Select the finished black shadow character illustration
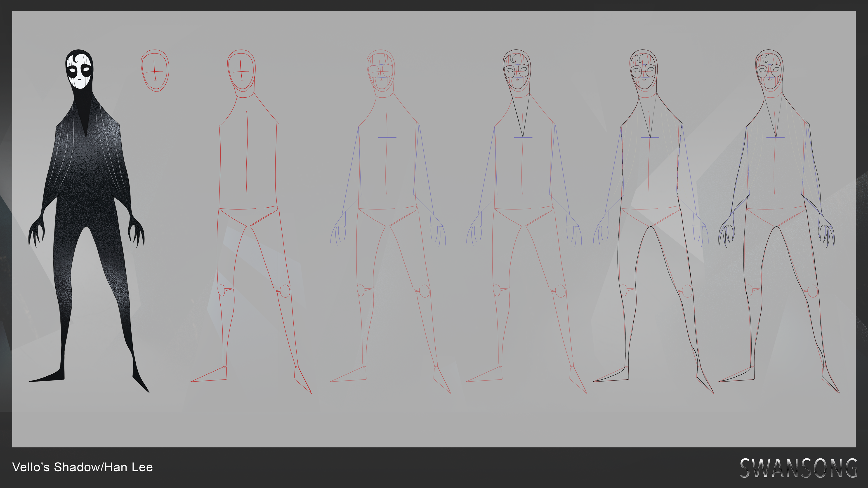The image size is (868, 488). pyautogui.click(x=89, y=221)
